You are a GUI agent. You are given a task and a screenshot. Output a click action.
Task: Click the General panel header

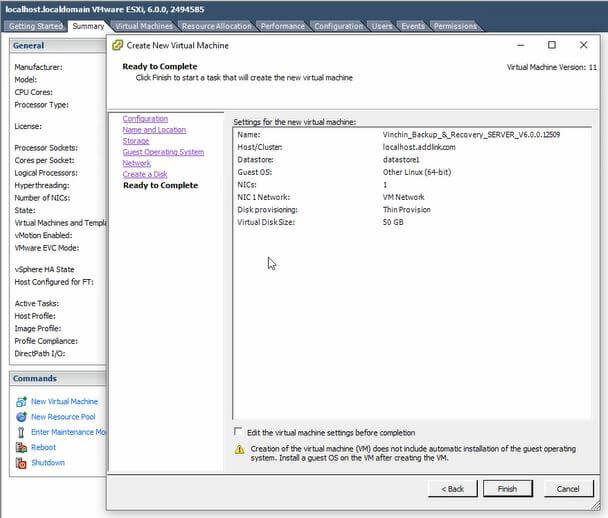click(58, 46)
